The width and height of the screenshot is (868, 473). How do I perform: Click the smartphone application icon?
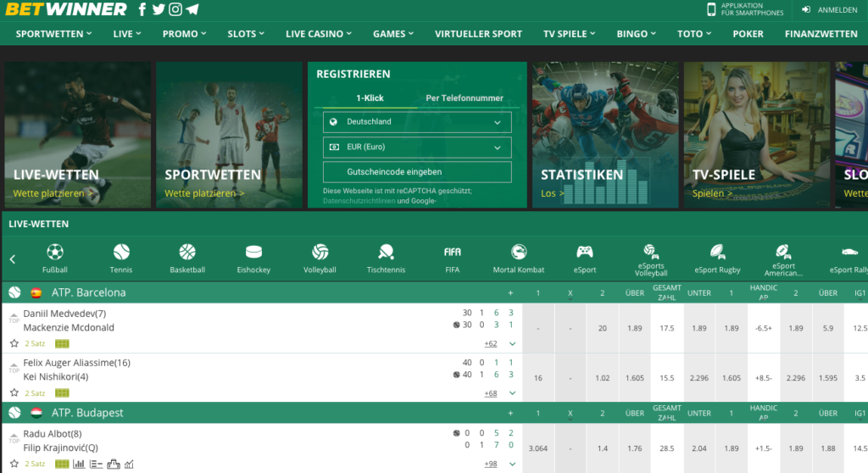[x=711, y=9]
